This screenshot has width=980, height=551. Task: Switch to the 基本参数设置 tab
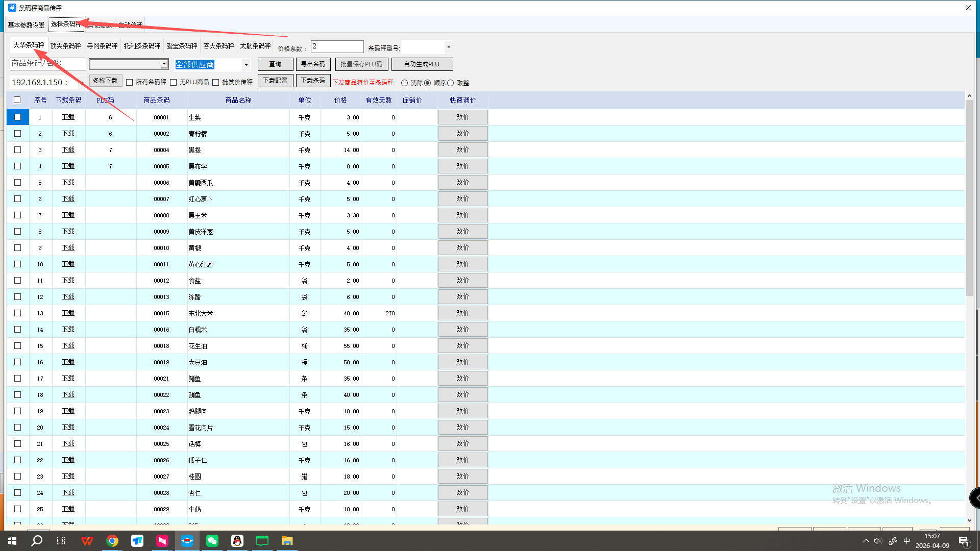tap(26, 25)
